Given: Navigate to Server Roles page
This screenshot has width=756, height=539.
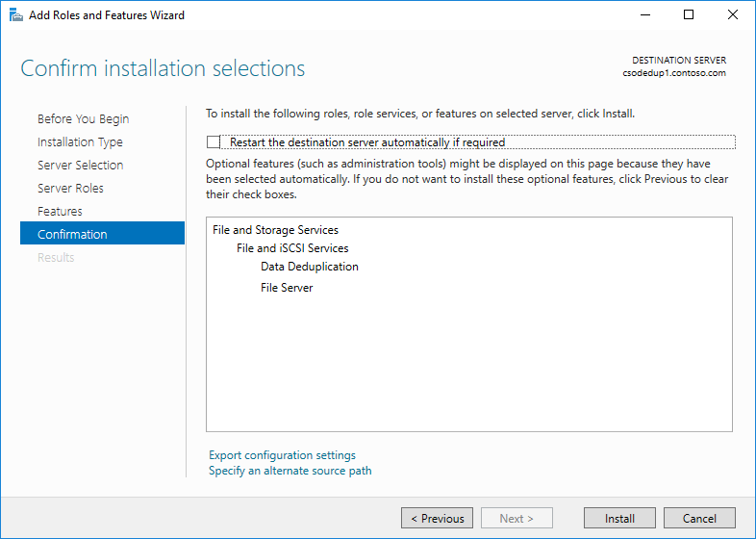Looking at the screenshot, I should (x=70, y=189).
